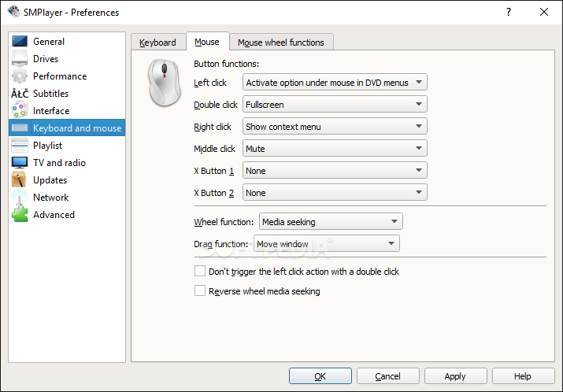Viewport: 563px width, 392px height.
Task: Click the question mark help button in title bar
Action: pos(509,13)
